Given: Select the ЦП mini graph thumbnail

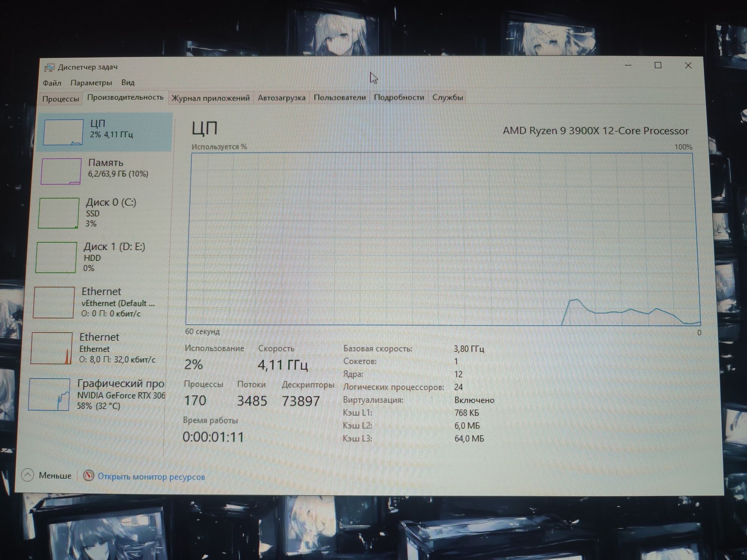Looking at the screenshot, I should click(x=63, y=132).
